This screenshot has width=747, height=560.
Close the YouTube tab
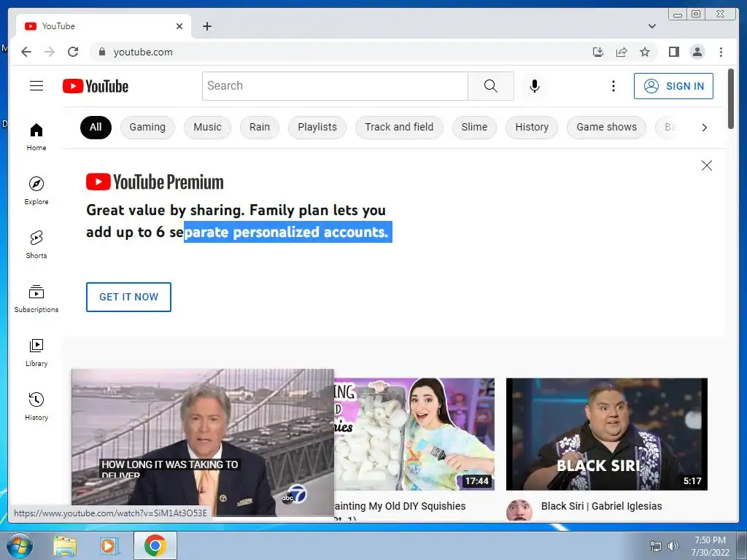[179, 26]
